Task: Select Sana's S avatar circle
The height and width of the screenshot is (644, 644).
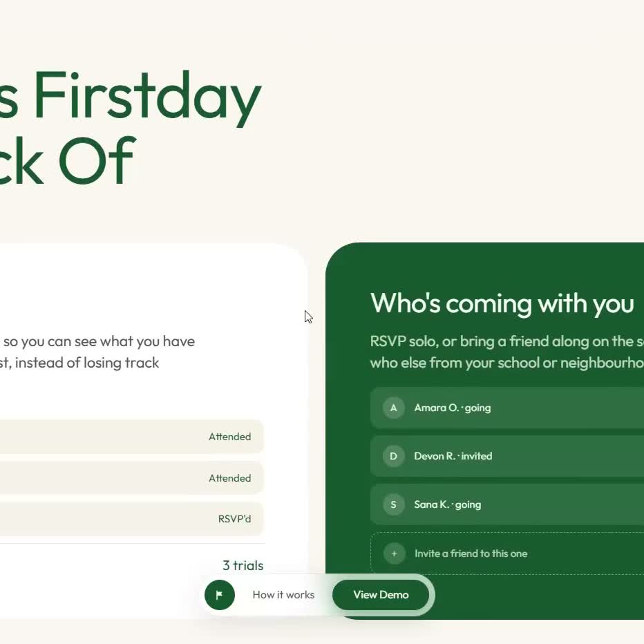Action: pos(393,504)
